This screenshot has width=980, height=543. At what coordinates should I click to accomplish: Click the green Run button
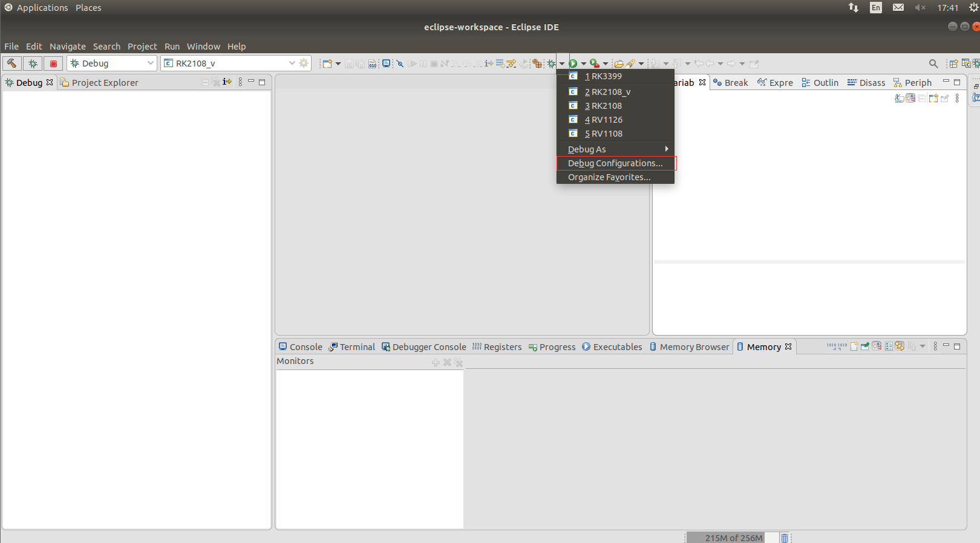(573, 63)
